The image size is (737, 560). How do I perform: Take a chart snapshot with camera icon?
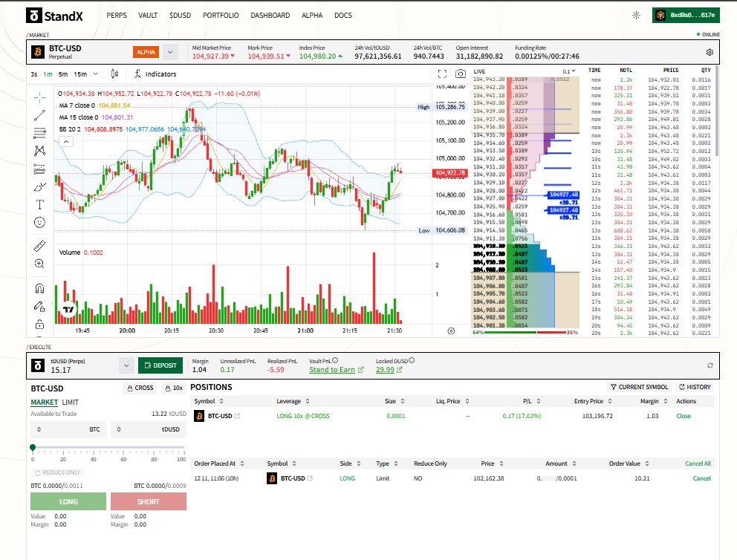[461, 74]
